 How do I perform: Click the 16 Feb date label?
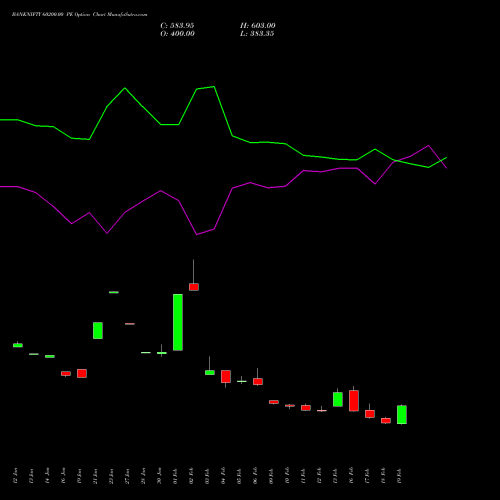351,475
